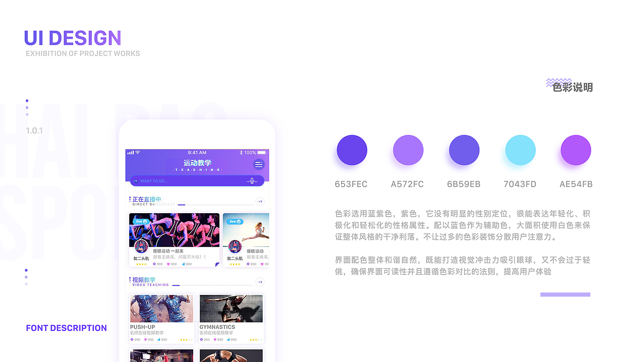Image resolution: width=644 pixels, height=362 pixels.
Task: Expand the VIDEO TEACHING section arrow
Action: pos(260,282)
